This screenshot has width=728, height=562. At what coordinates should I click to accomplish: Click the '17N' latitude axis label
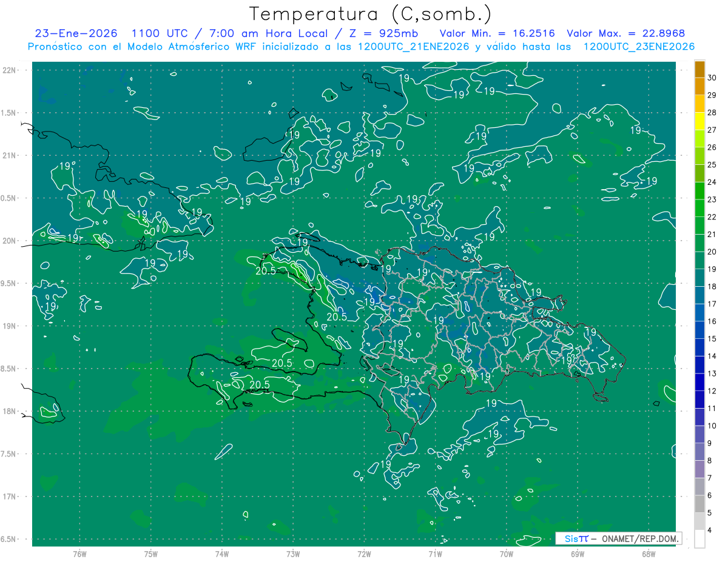pos(9,497)
